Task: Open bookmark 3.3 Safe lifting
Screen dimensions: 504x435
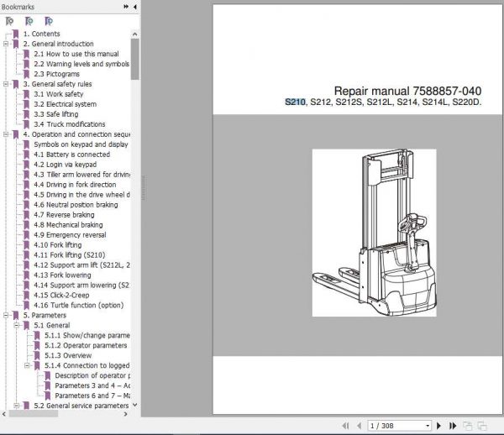Action: pos(56,114)
